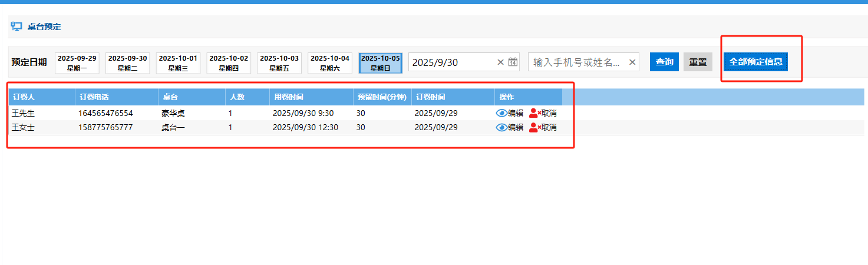Pick the 2025-10-03 星期五 date
Image resolution: width=868 pixels, height=265 pixels.
pos(279,63)
